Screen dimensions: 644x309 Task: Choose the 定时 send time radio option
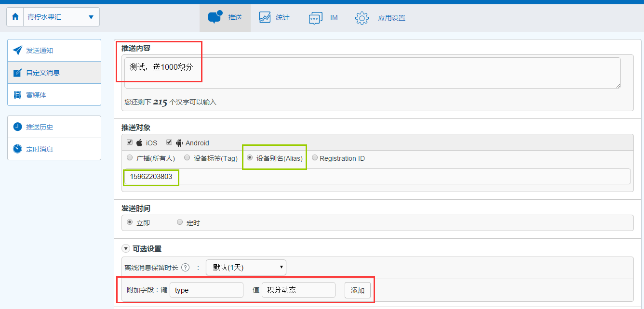pyautogui.click(x=180, y=222)
